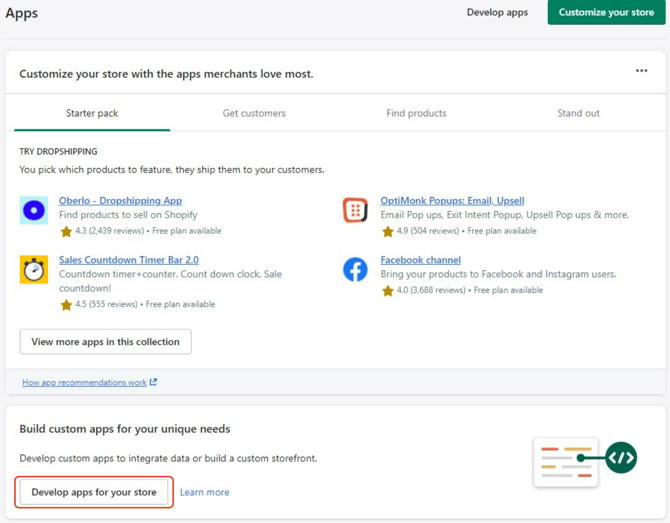670x523 pixels.
Task: Click Develop apps for your store button
Action: point(94,492)
